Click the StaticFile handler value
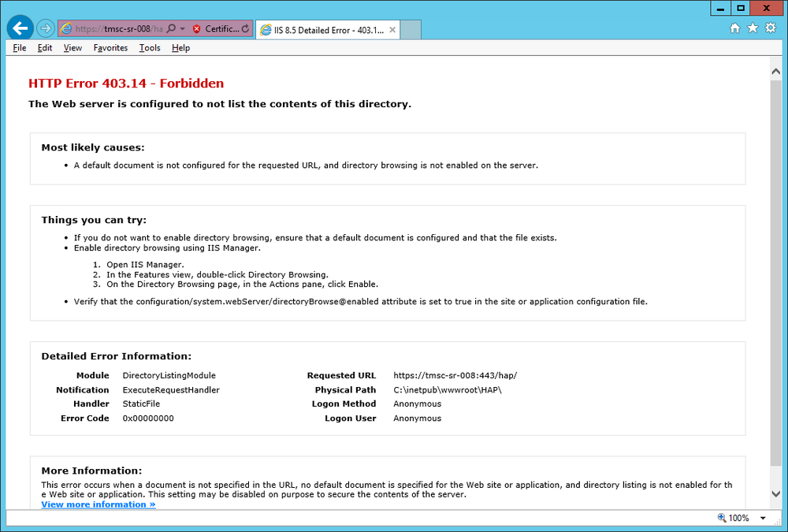The width and height of the screenshot is (788, 532). coord(141,404)
